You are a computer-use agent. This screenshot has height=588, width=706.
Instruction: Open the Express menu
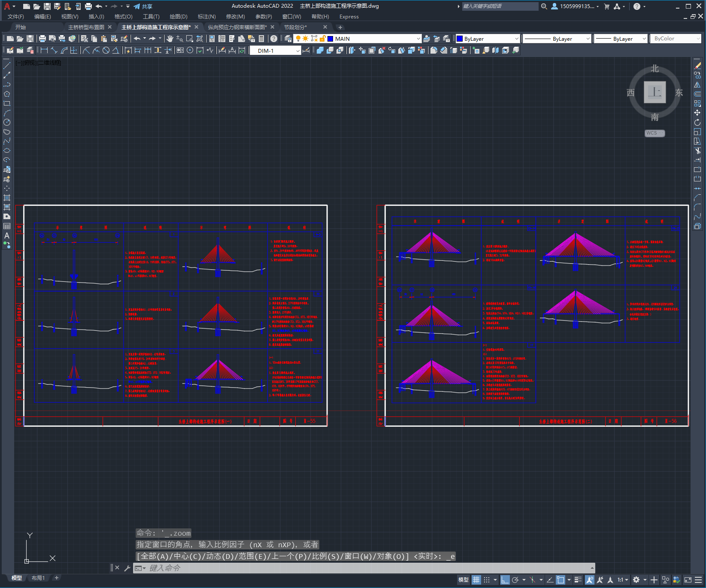click(349, 17)
